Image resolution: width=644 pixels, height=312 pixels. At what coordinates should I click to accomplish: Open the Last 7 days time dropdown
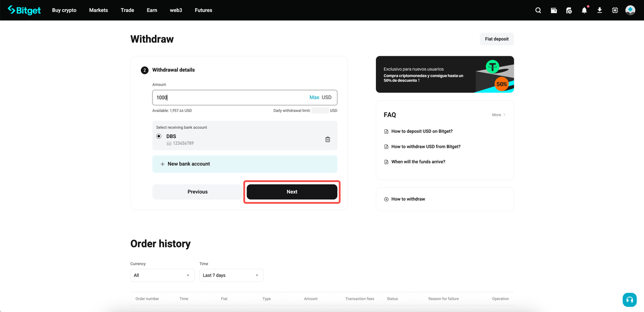pos(231,275)
